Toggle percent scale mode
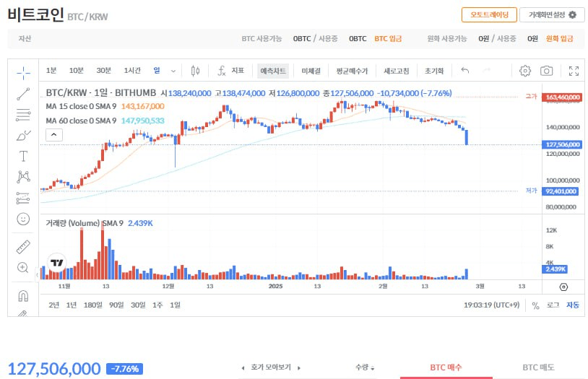 [x=535, y=306]
